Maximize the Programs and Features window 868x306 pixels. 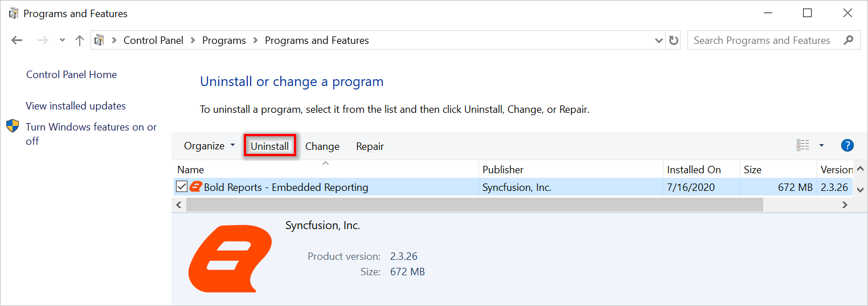[x=807, y=13]
